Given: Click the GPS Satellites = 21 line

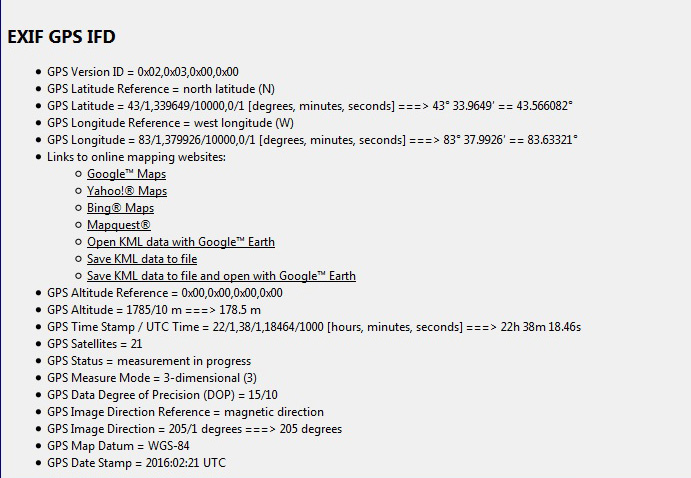Looking at the screenshot, I should [94, 344].
